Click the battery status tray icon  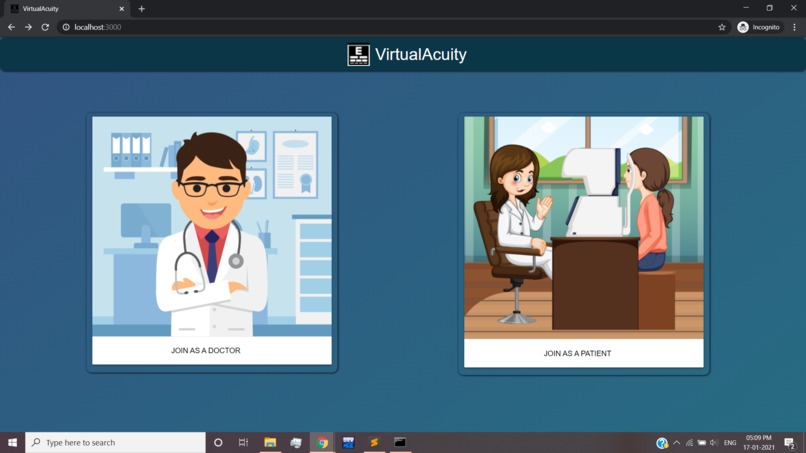point(702,443)
